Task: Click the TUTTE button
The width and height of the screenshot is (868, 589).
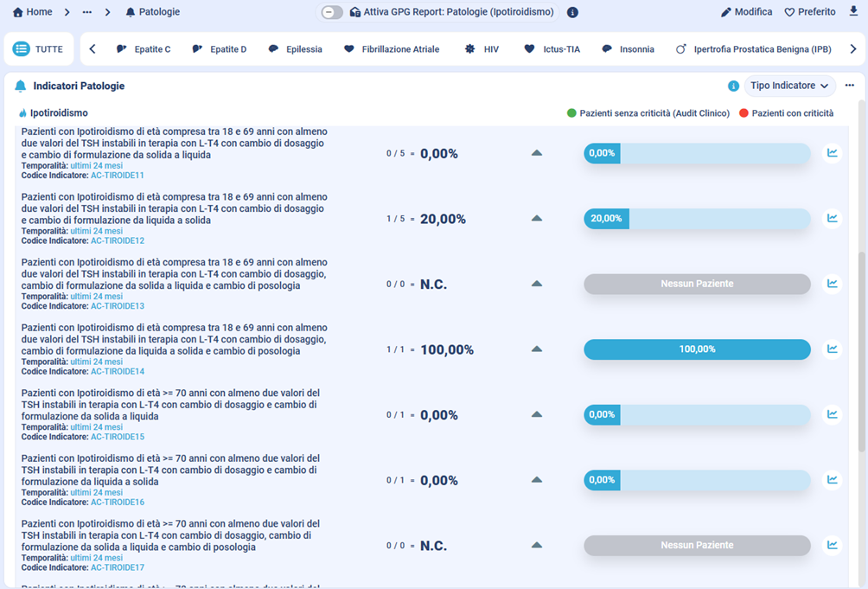Action: click(x=39, y=49)
